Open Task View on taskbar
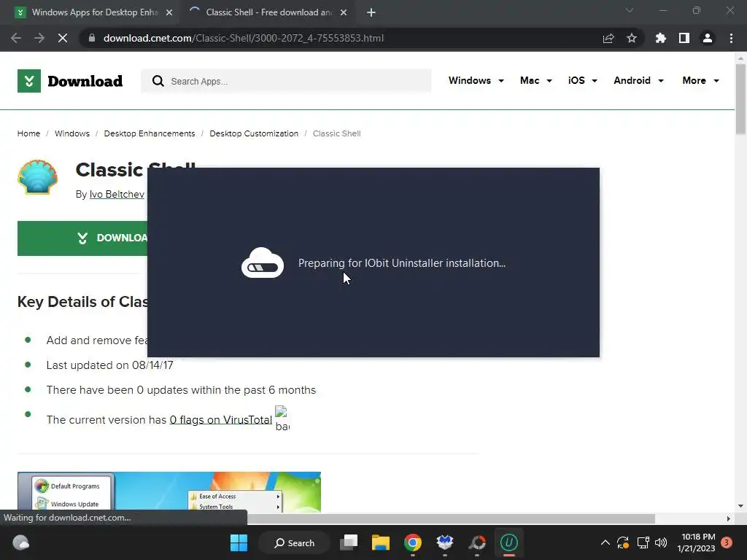Screen dimensions: 747x560 (349, 542)
